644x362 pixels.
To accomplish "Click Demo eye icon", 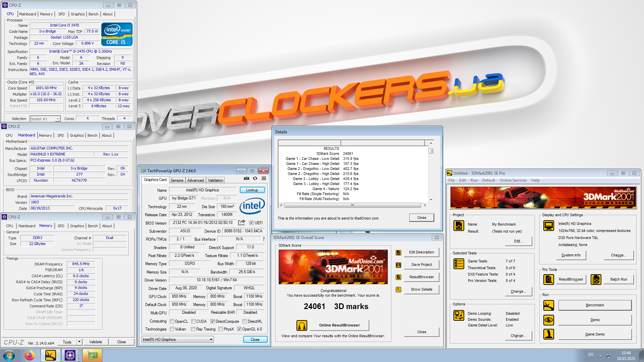I will click(x=549, y=320).
